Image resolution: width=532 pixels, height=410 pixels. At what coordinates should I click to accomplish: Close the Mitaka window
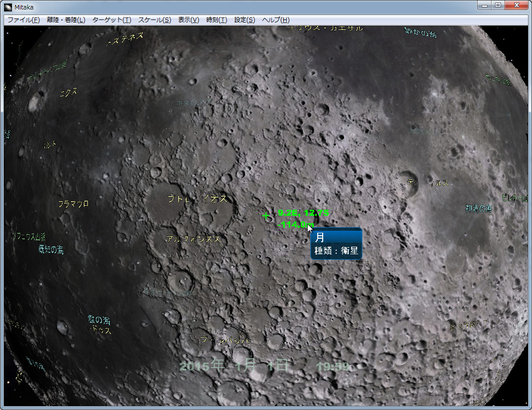pos(517,5)
